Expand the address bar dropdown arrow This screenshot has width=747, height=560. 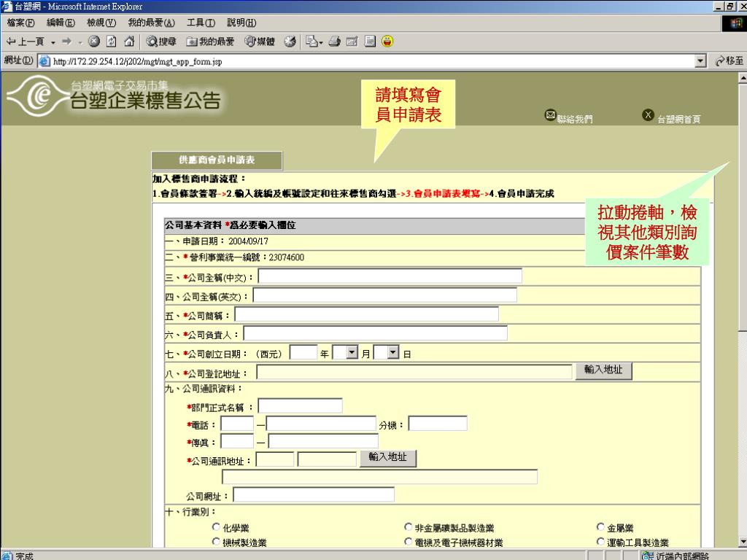click(700, 61)
